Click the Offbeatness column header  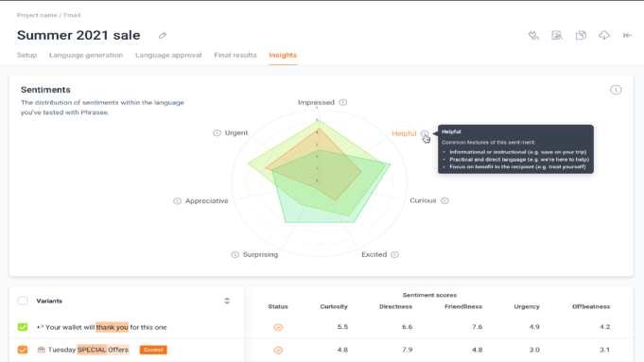coord(591,306)
